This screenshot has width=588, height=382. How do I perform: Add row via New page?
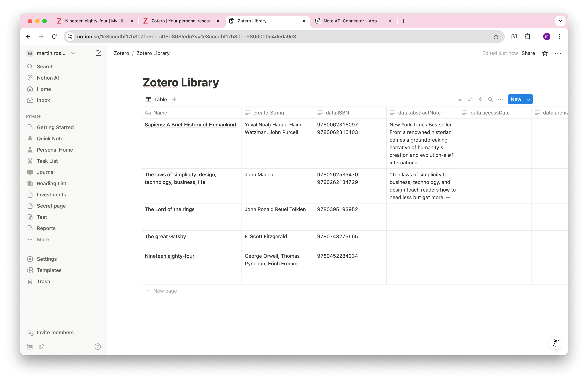click(162, 291)
